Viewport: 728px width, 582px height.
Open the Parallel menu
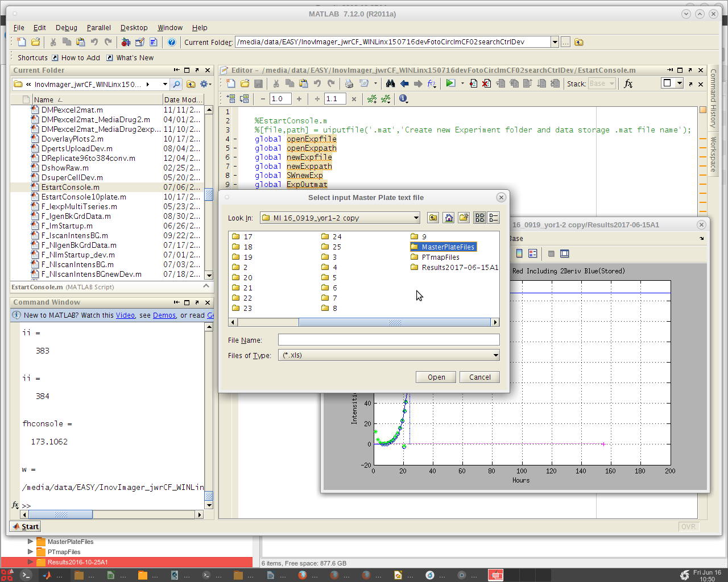[x=98, y=28]
